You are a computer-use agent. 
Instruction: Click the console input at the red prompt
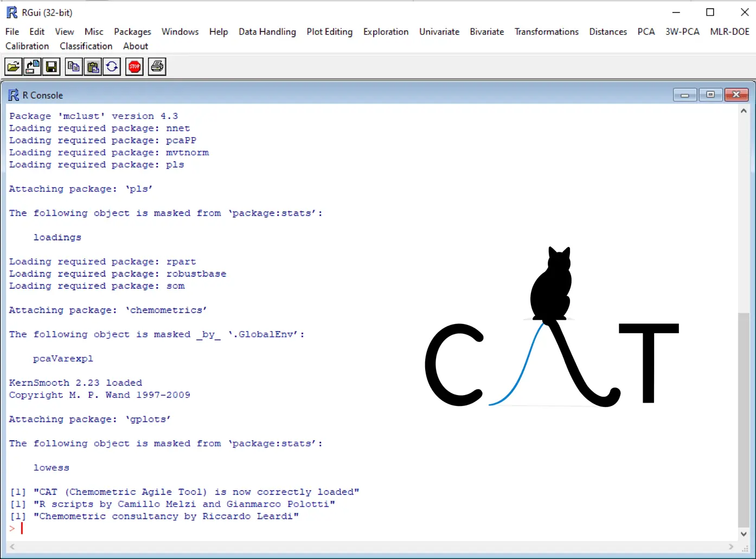tap(23, 528)
